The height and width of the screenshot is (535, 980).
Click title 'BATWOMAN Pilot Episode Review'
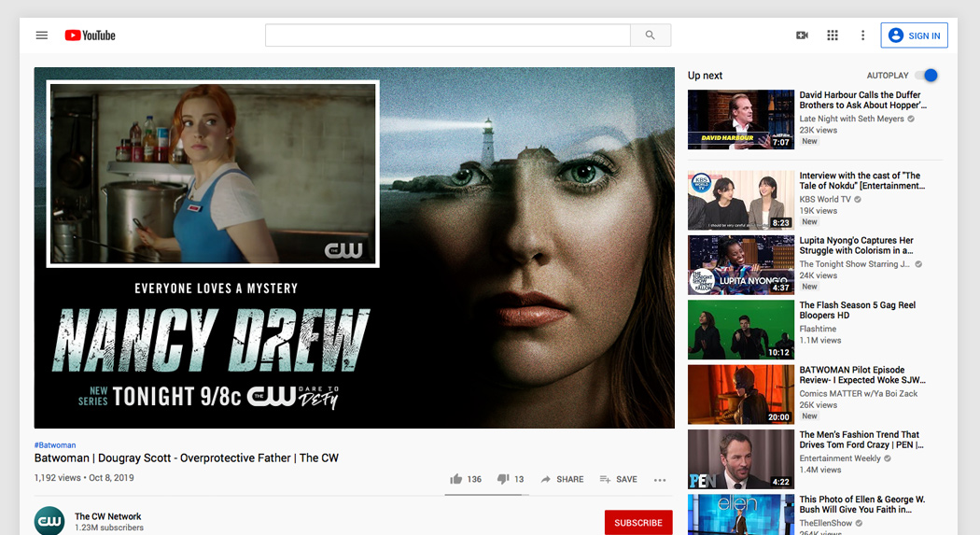click(862, 375)
